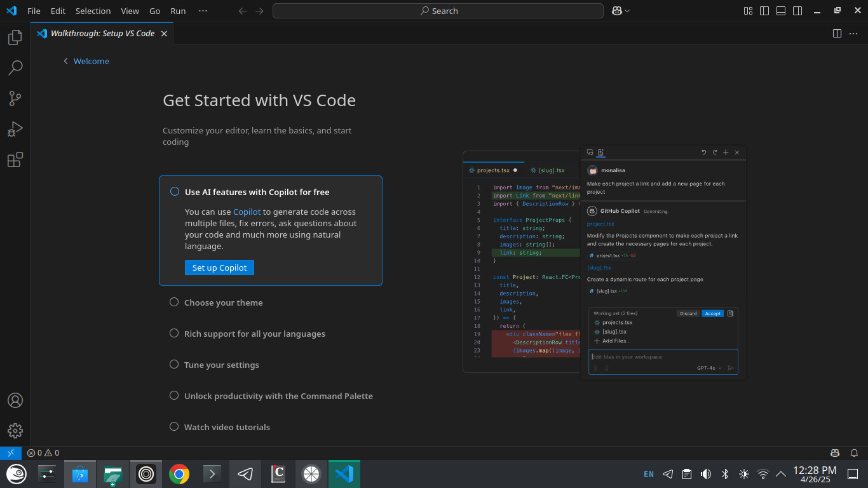Click the Copilot status icon in status bar
Image resolution: width=868 pixels, height=488 pixels.
pos(836,453)
